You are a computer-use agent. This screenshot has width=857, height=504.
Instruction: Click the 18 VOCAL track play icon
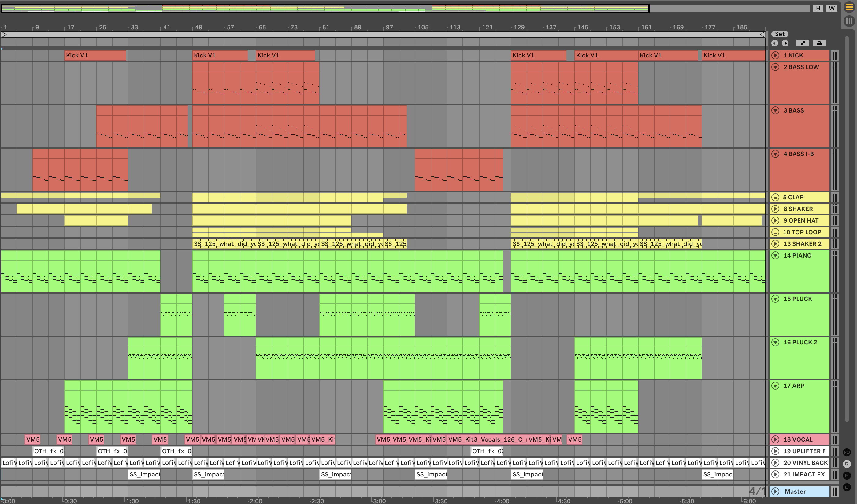point(775,439)
